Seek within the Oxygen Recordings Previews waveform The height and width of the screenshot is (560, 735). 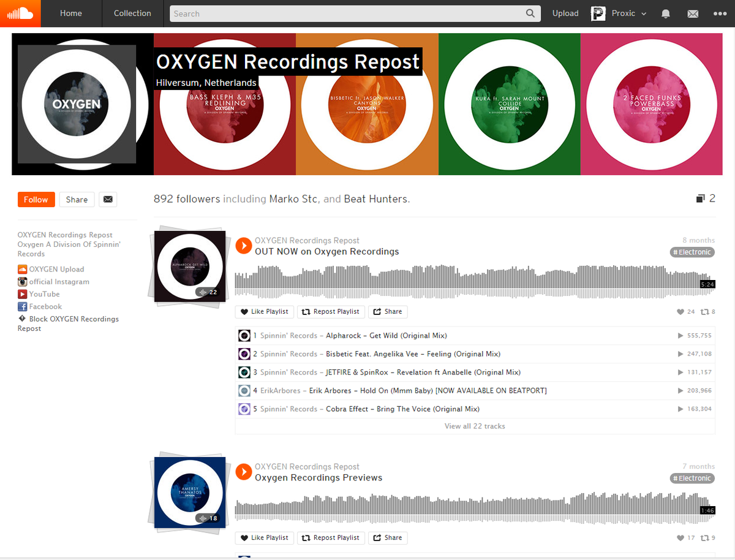point(475,507)
